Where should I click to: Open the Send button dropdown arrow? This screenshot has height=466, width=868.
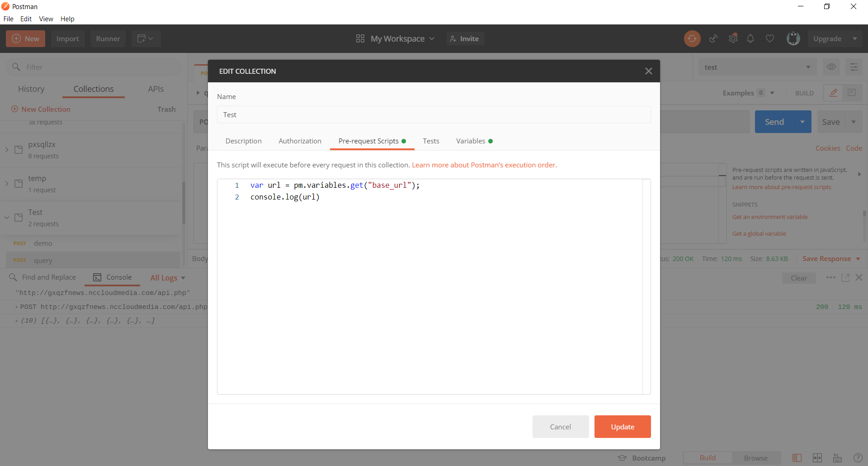pos(802,122)
